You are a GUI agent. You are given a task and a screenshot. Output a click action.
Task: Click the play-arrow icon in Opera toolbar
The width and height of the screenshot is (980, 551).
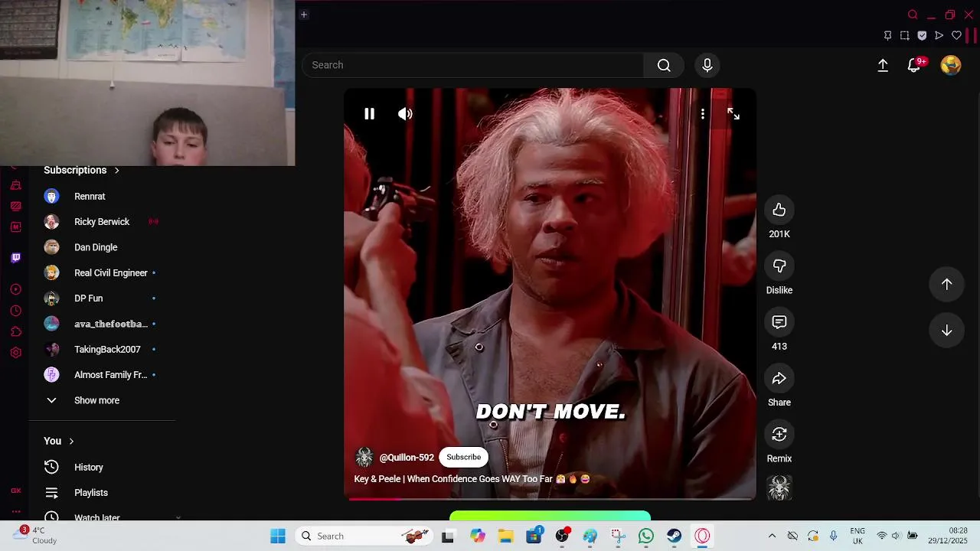[x=939, y=35]
